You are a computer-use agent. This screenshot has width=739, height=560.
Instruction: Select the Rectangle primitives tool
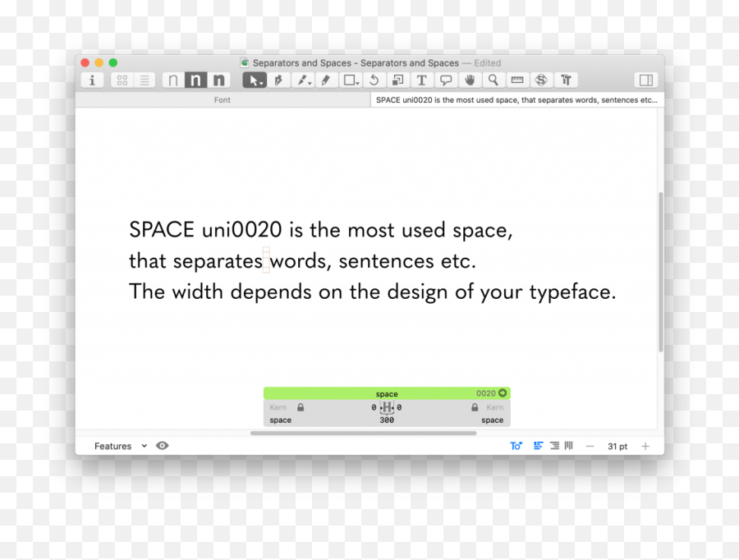350,80
